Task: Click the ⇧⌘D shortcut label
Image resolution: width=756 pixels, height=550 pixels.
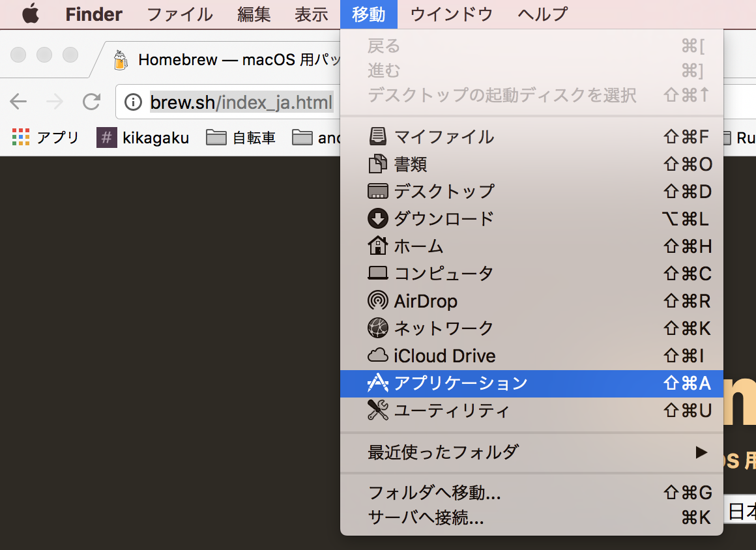Action: [x=688, y=192]
